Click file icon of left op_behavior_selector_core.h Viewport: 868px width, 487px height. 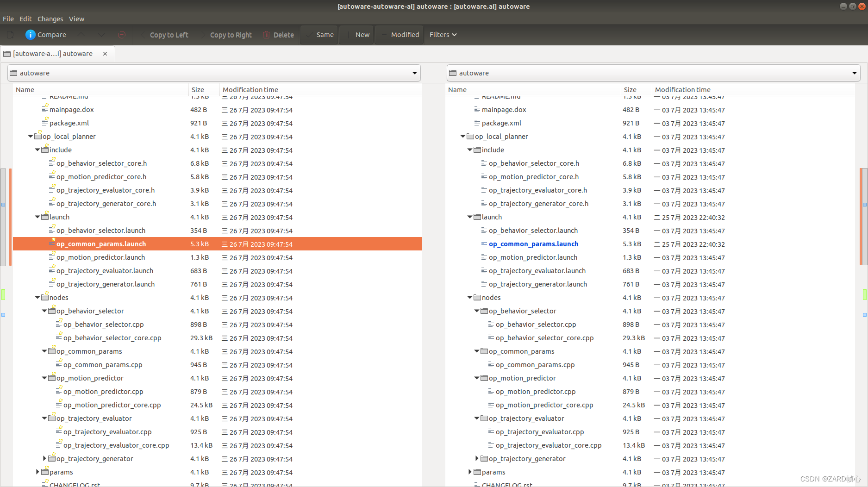52,163
